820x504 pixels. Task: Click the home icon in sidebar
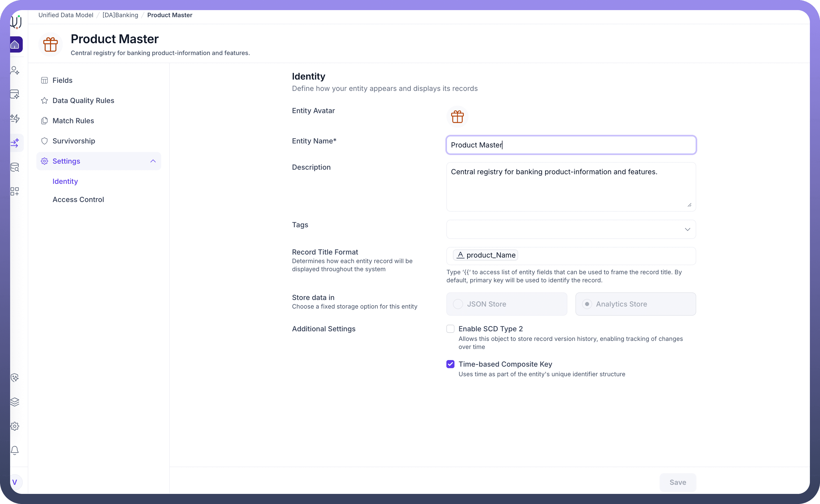pos(15,44)
